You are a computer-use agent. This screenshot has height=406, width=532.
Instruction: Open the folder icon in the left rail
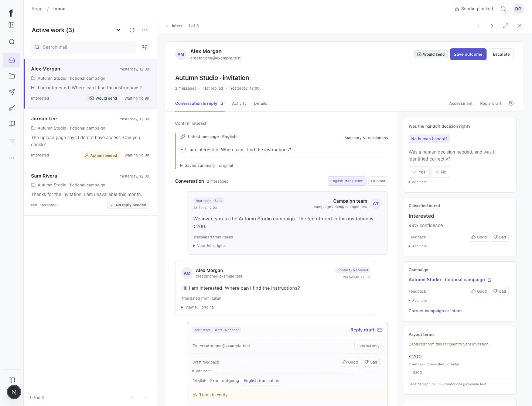tap(12, 76)
